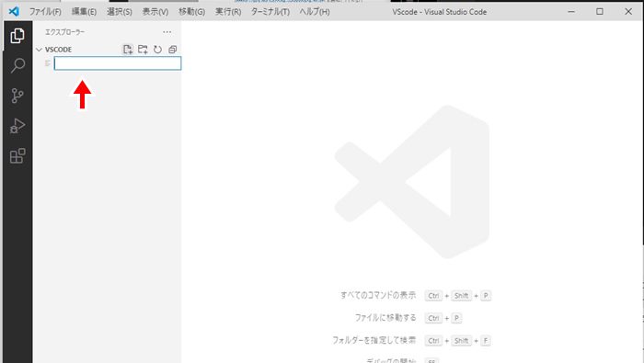Open the ファイル(F) menu
644x363 pixels.
[45, 12]
